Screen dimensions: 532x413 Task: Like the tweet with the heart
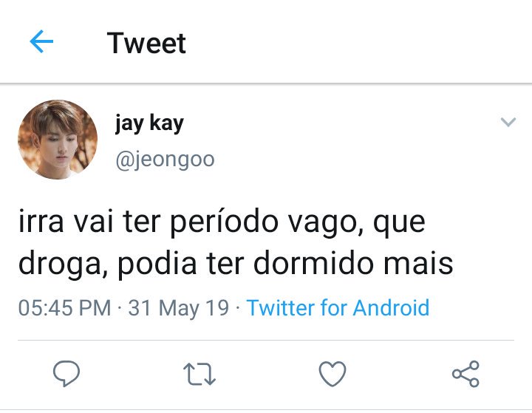point(332,374)
